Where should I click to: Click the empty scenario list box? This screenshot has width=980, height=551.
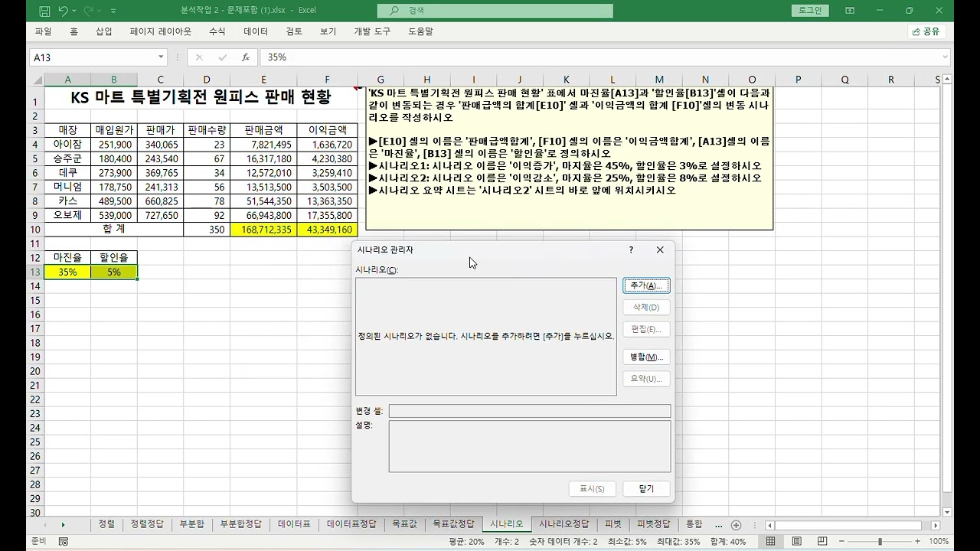click(x=486, y=337)
